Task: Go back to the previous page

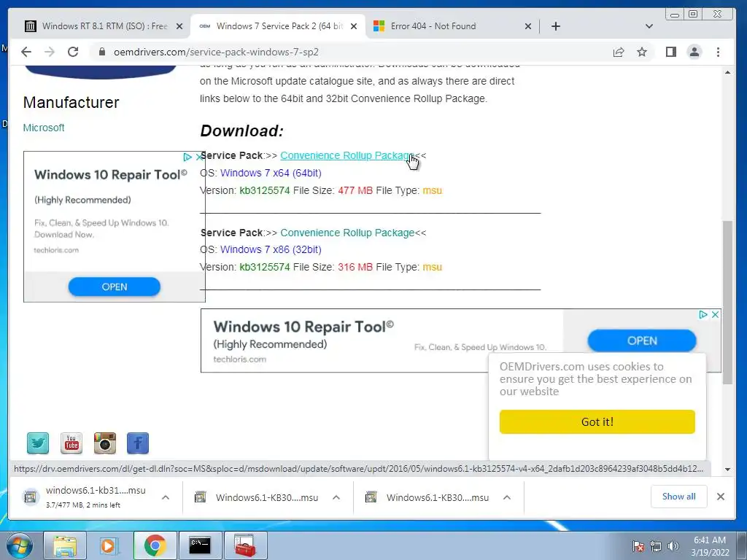Action: [x=26, y=52]
